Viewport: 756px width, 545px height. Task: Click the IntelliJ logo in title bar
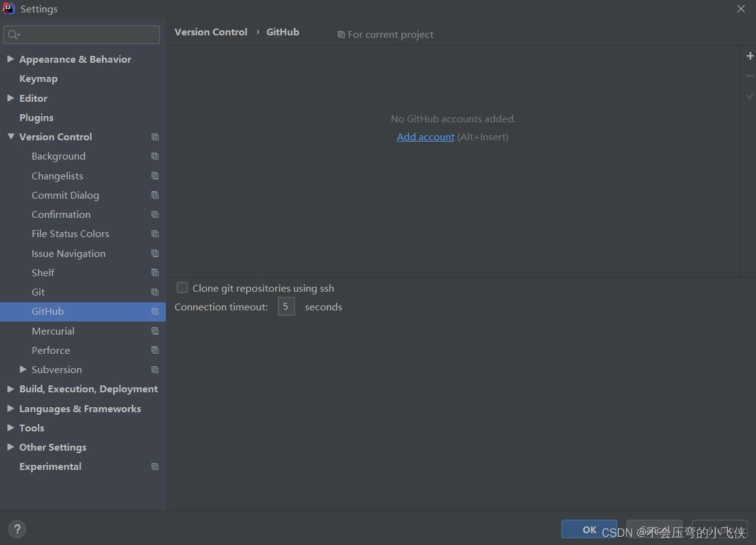point(9,9)
